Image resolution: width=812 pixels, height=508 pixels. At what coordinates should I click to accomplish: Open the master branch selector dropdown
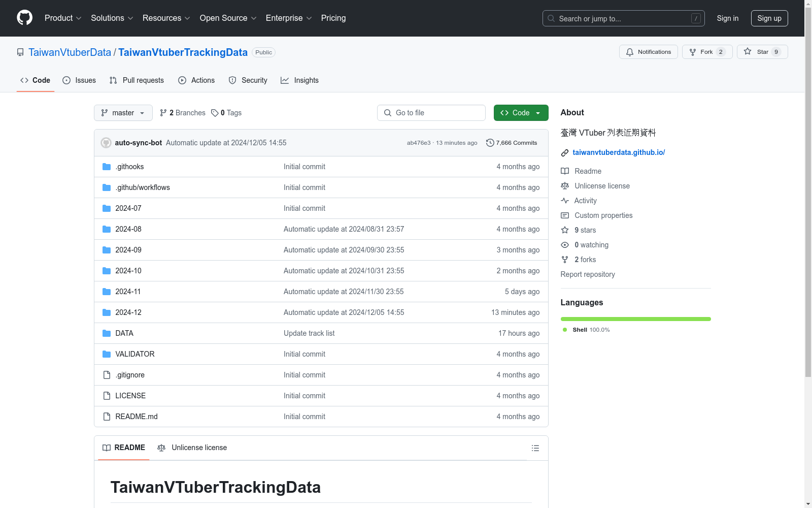click(x=123, y=113)
